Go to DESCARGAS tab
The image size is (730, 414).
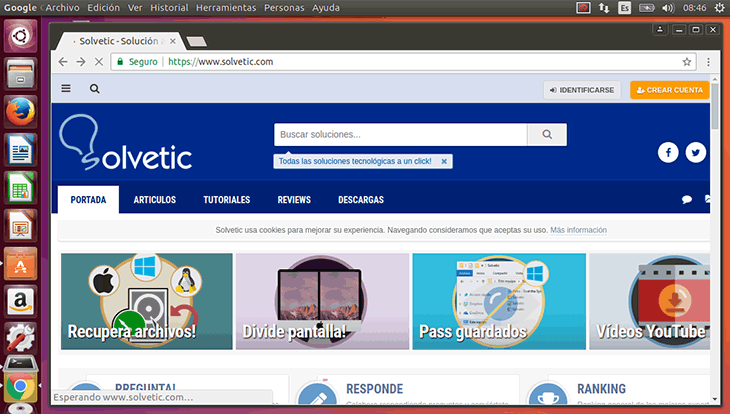click(x=361, y=200)
